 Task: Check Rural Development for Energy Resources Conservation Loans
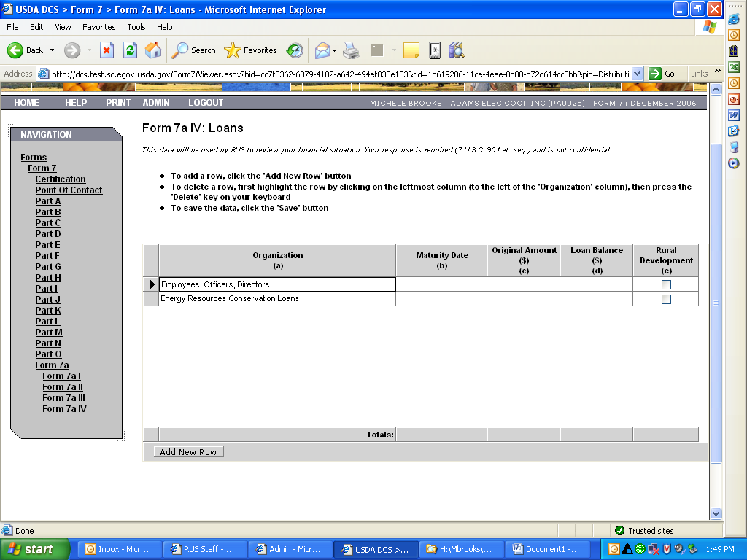coord(666,299)
